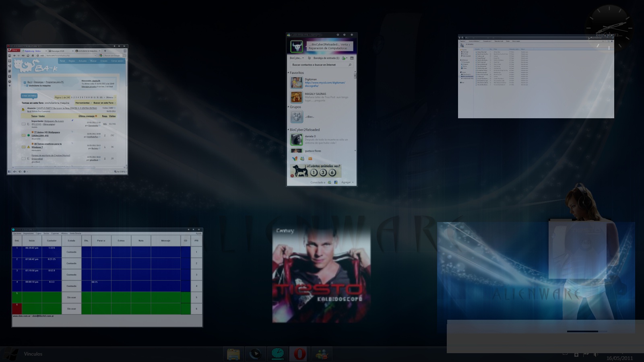Open Opciones menu in cyber control window
644x362 pixels.
click(17, 233)
